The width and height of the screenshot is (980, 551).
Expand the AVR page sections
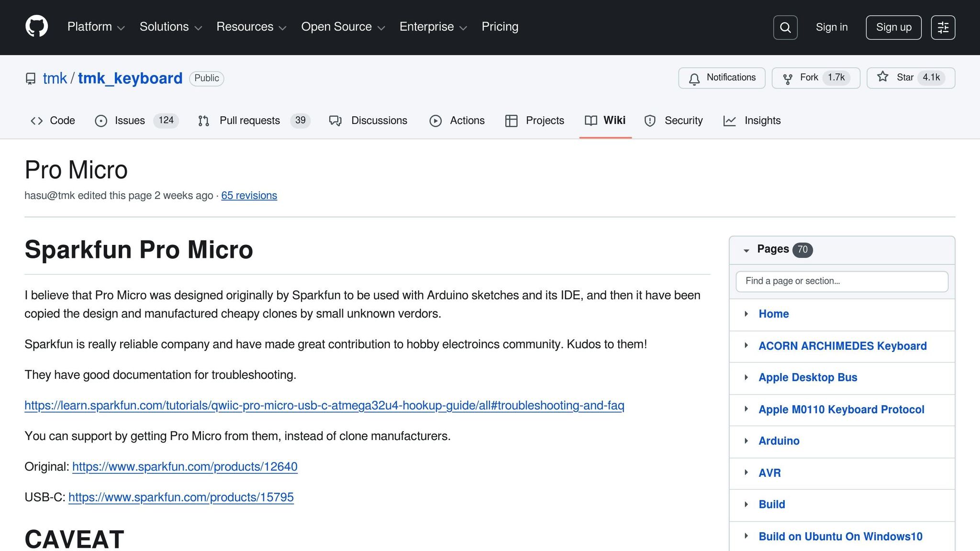click(x=746, y=473)
